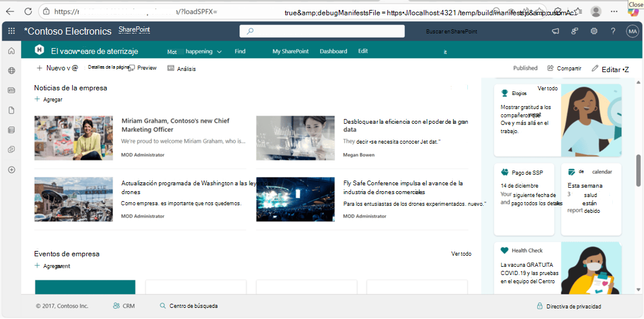Click the browser back arrow
The width and height of the screenshot is (644, 319).
[x=10, y=11]
